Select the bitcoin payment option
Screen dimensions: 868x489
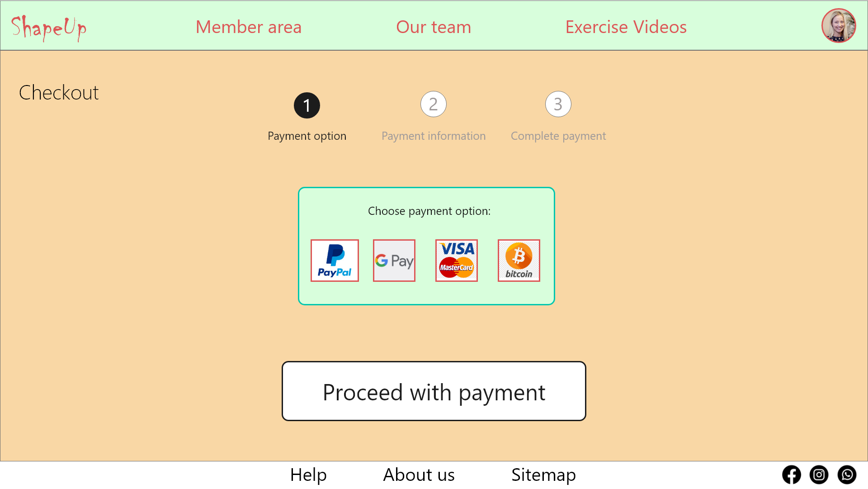[x=519, y=261]
